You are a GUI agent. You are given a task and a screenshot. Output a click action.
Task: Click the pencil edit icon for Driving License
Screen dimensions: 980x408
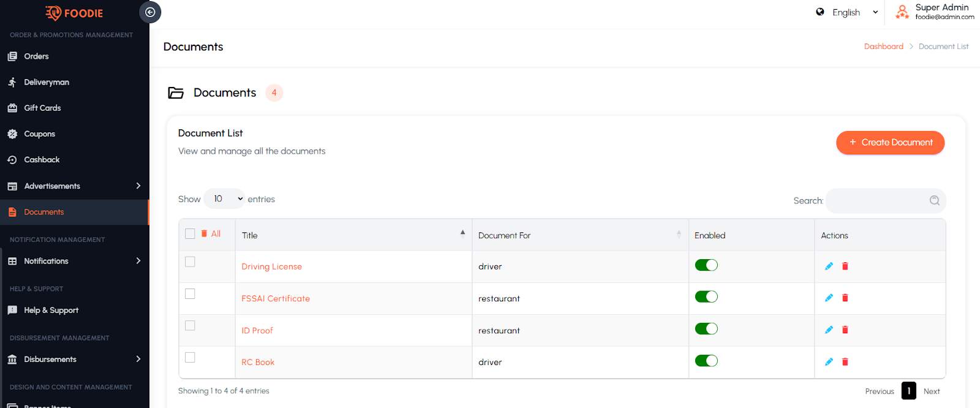click(829, 266)
